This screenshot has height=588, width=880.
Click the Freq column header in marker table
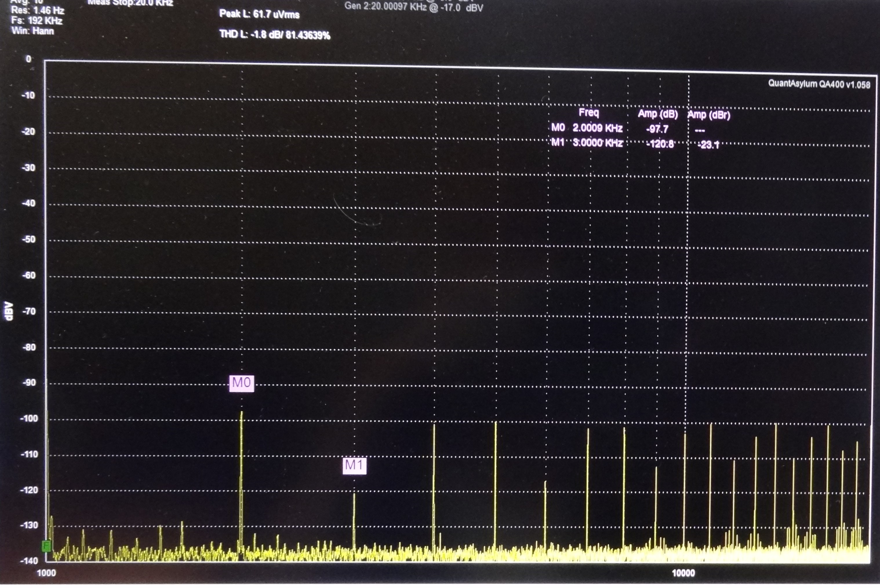pyautogui.click(x=589, y=112)
